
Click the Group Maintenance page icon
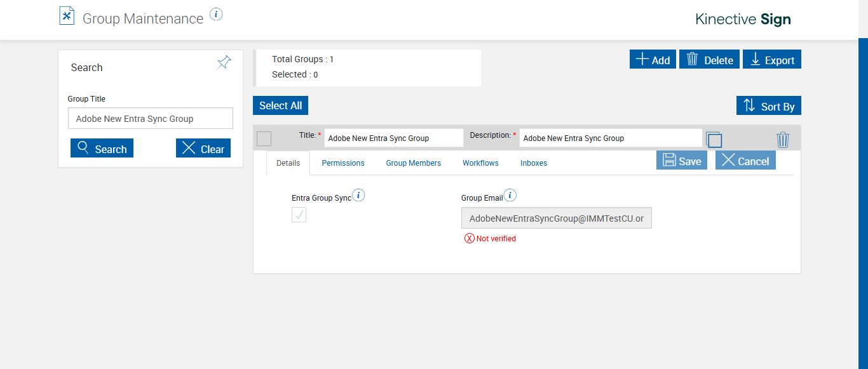(67, 16)
